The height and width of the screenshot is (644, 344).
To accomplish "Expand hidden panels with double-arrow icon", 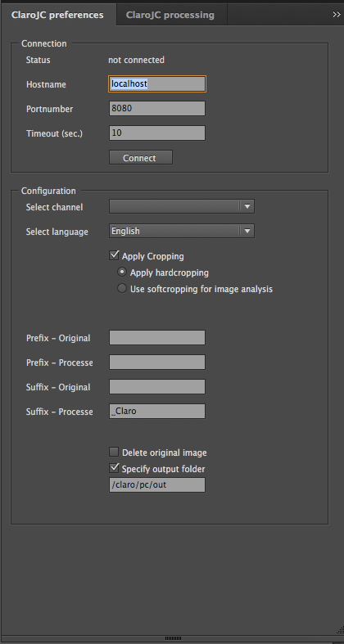I will (x=336, y=15).
